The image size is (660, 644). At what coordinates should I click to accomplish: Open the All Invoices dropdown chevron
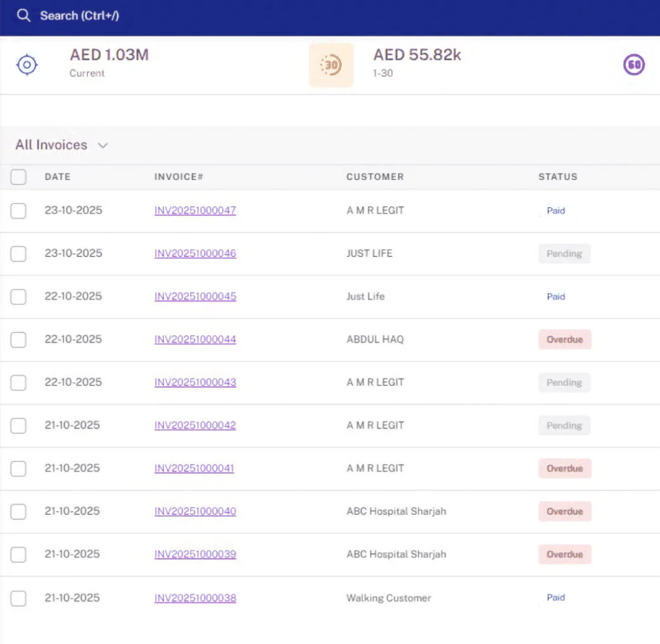(x=103, y=145)
